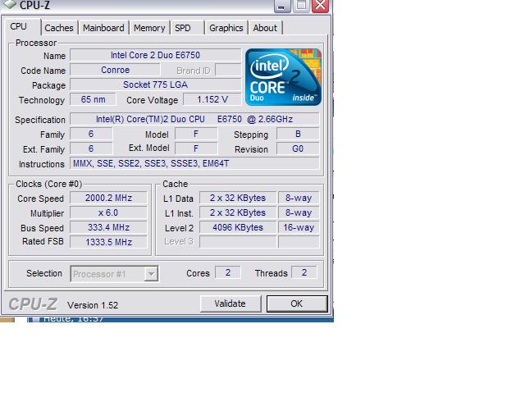Screen dimensions: 525x420
Task: Click the Ext. Family value 6
Action: (x=91, y=148)
